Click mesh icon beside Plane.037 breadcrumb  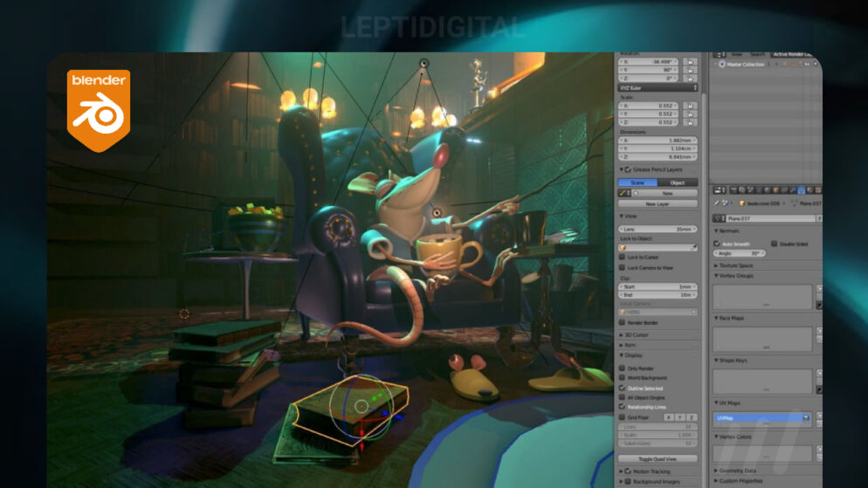click(795, 203)
